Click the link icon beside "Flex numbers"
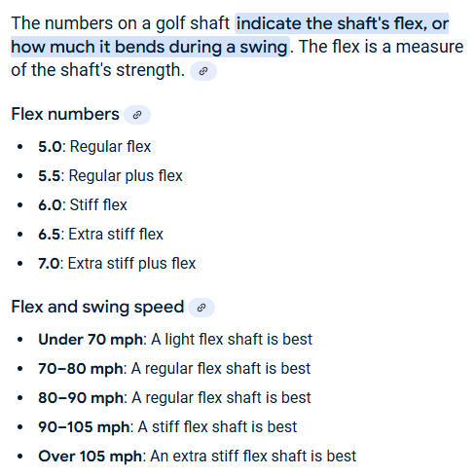 pos(137,115)
